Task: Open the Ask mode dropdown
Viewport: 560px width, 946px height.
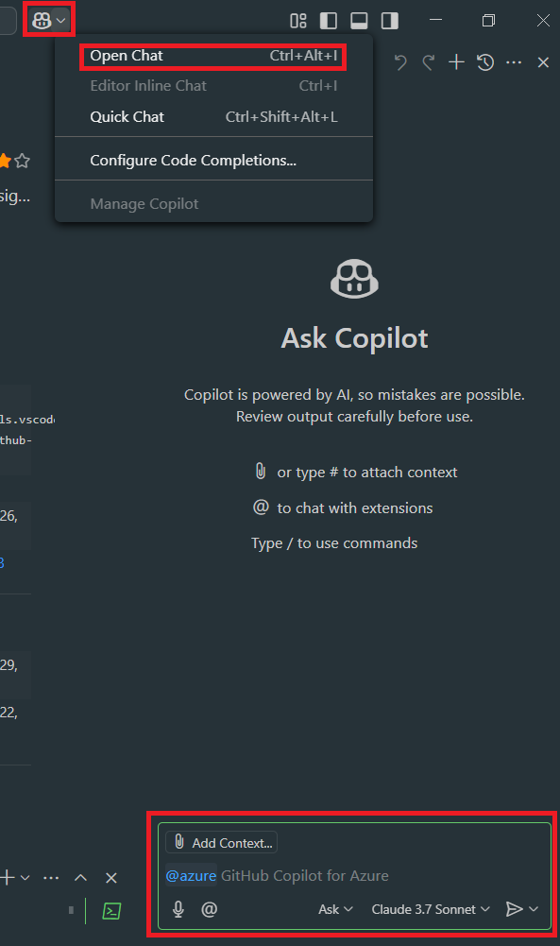Action: click(335, 909)
